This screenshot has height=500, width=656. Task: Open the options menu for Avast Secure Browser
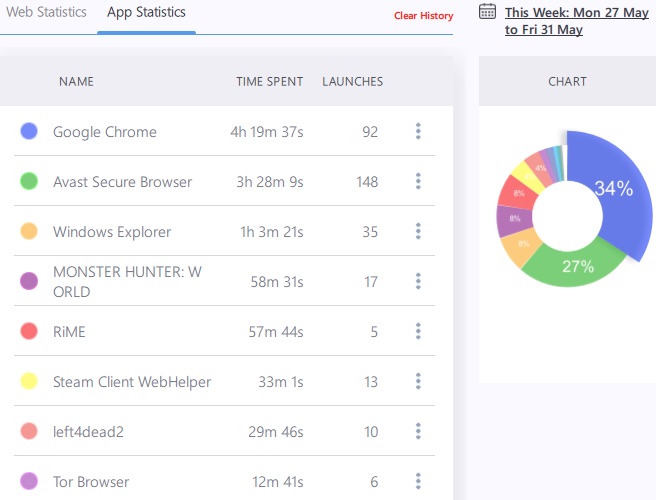click(x=418, y=181)
